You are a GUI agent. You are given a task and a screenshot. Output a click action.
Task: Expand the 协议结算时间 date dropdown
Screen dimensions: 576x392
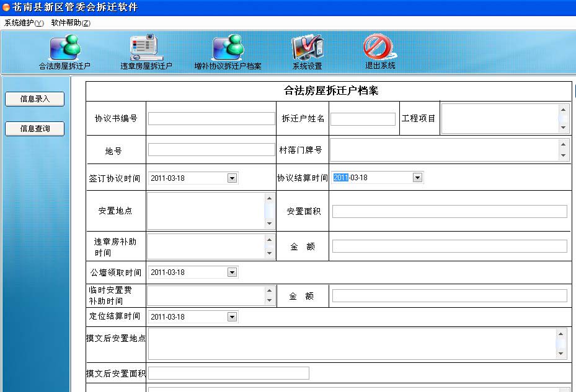click(417, 178)
